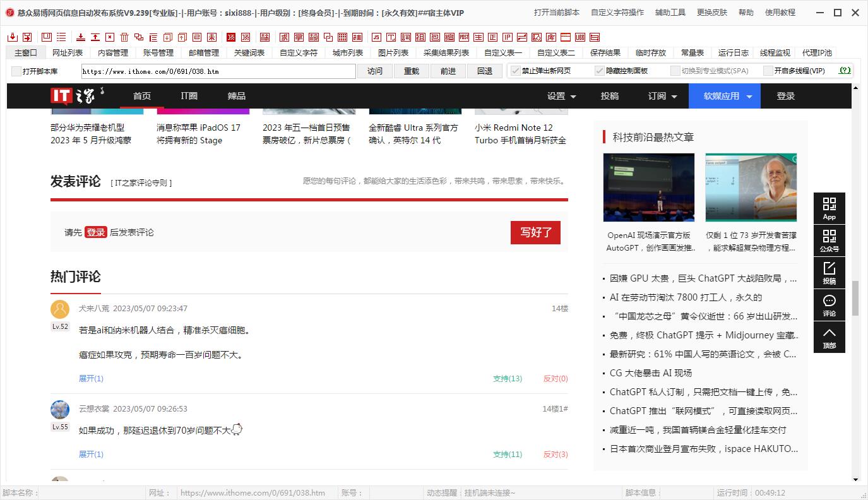868x500 pixels.
Task: Click the 正 regex icon
Action: click(x=492, y=37)
